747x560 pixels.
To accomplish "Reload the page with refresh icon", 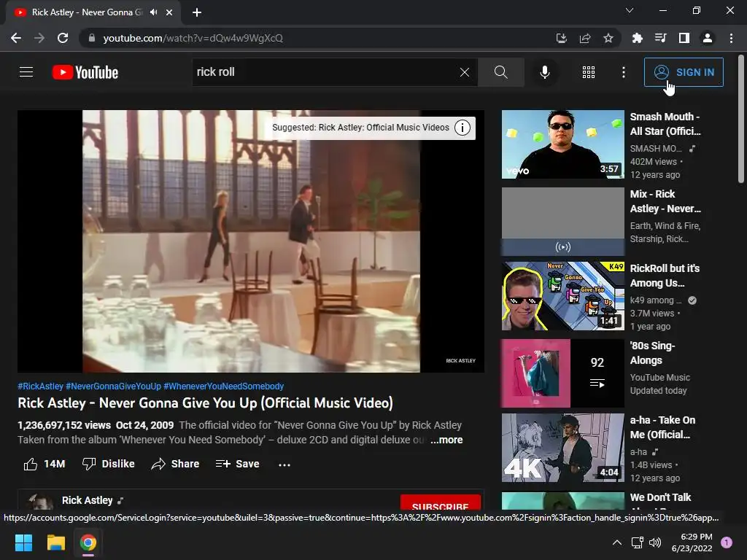I will coord(63,38).
